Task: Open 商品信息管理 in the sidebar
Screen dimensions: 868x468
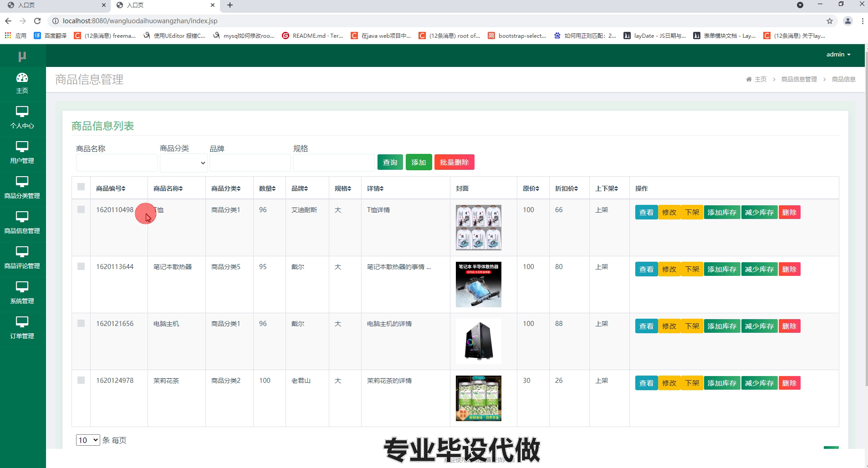Action: coord(22,224)
